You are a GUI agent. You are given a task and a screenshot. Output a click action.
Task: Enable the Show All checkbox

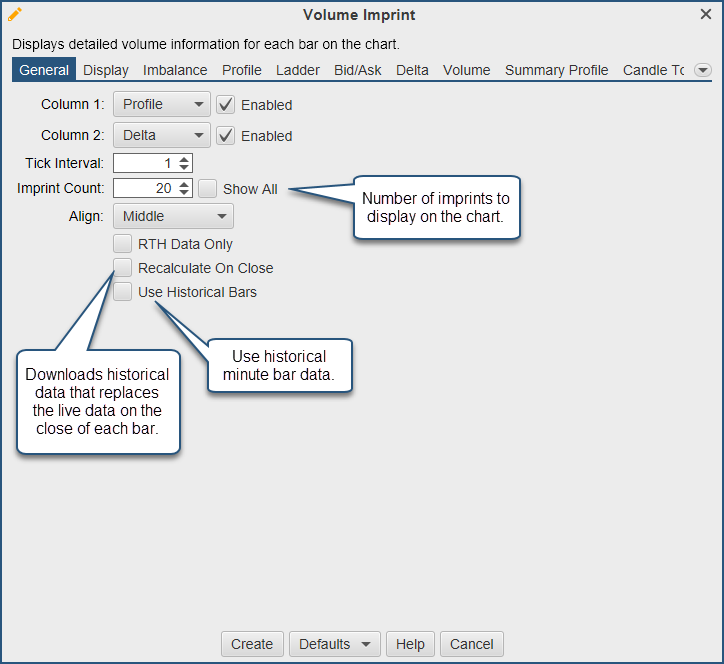pyautogui.click(x=207, y=188)
